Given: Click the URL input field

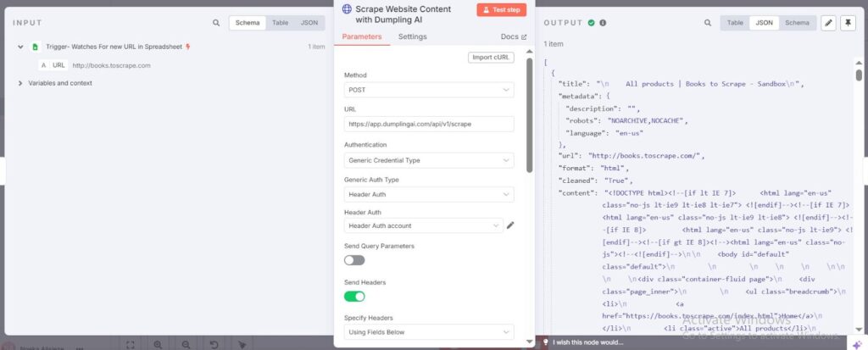Looking at the screenshot, I should click(428, 124).
